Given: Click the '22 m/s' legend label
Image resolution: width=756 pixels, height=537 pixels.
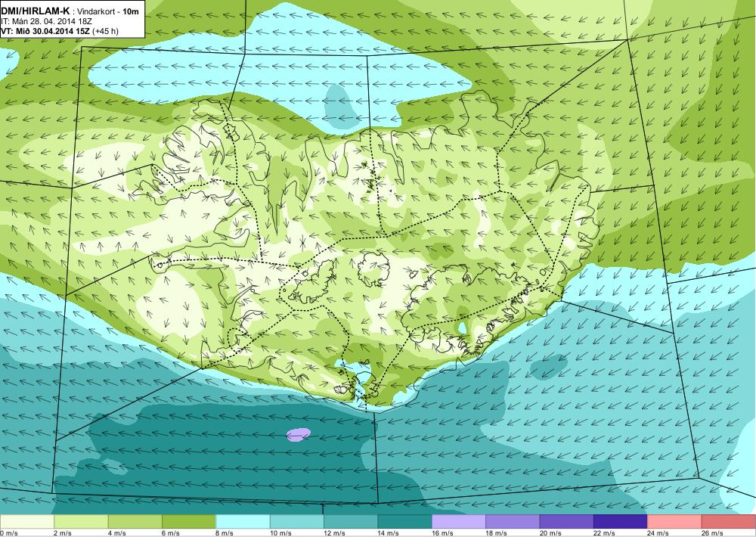Looking at the screenshot, I should 605,532.
